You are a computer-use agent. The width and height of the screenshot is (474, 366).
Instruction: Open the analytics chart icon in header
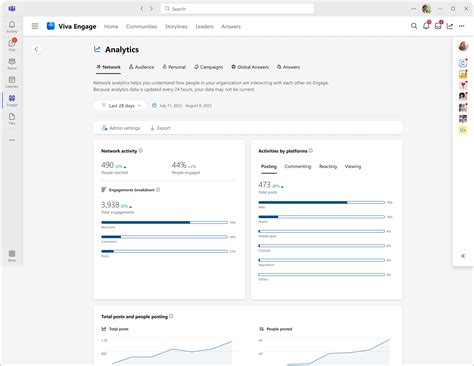450,26
